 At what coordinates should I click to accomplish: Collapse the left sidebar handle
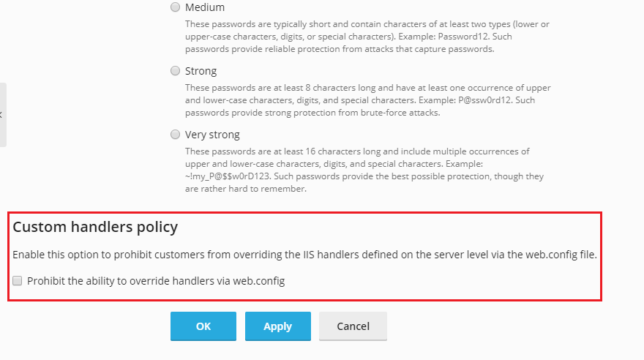tap(2, 115)
